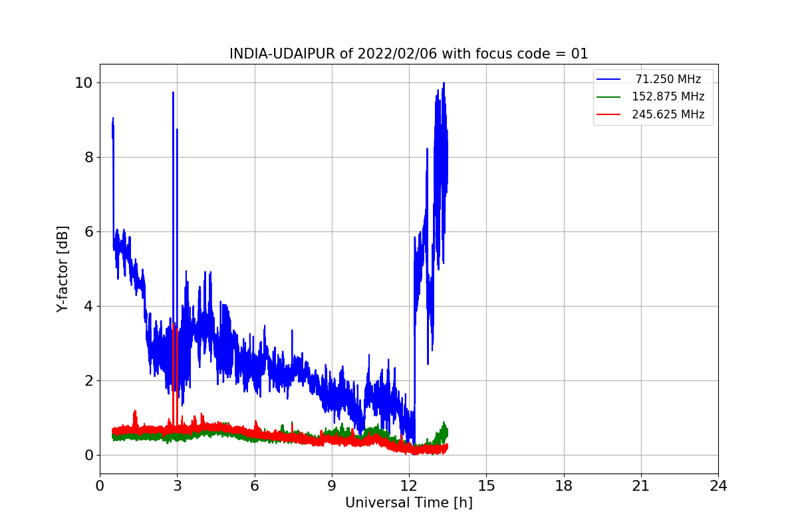Click x-axis tick label 24
The image size is (798, 532).
718,485
